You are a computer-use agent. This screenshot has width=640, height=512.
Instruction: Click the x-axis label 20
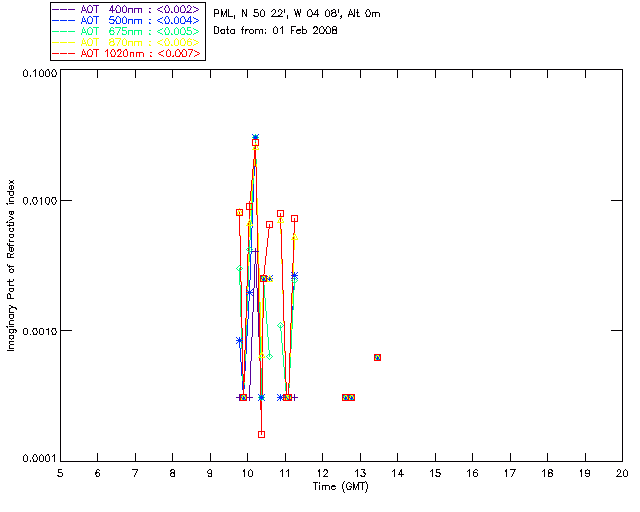[x=622, y=473]
